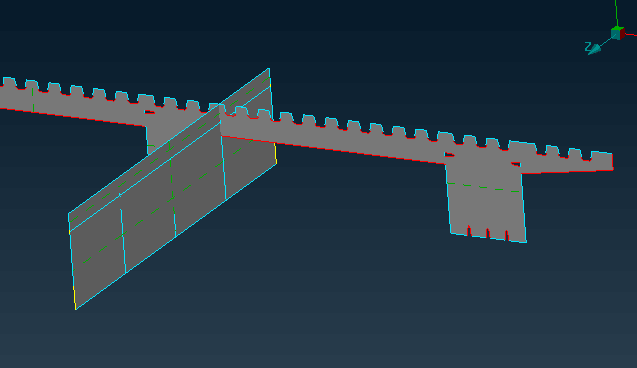Select the leftmost tooth of the rack
637x368 pixels.
pos(9,82)
